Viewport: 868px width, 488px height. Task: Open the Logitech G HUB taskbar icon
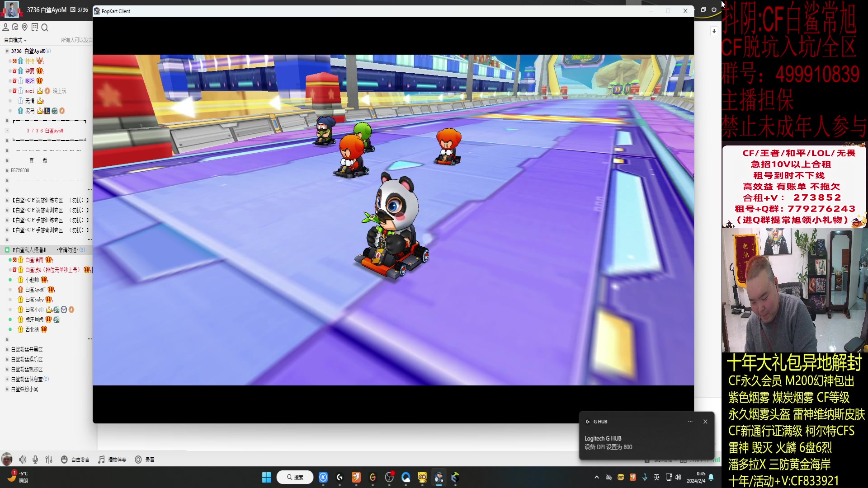(340, 477)
